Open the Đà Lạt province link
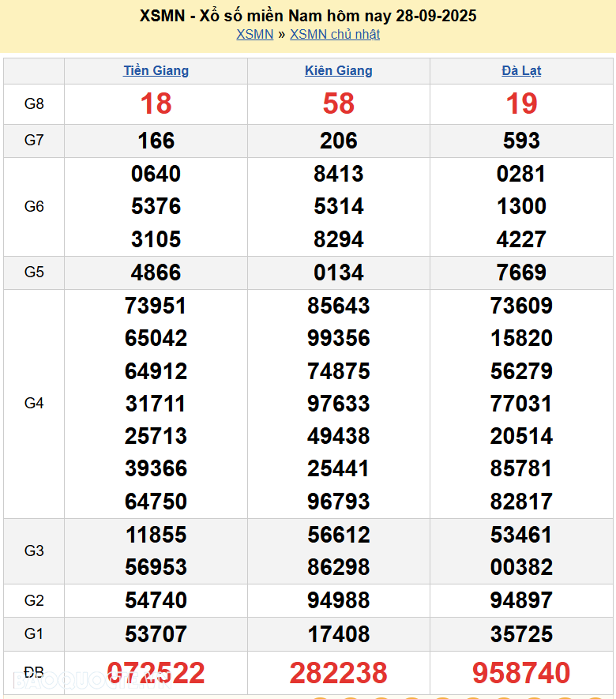Image resolution: width=616 pixels, height=699 pixels. (x=521, y=70)
